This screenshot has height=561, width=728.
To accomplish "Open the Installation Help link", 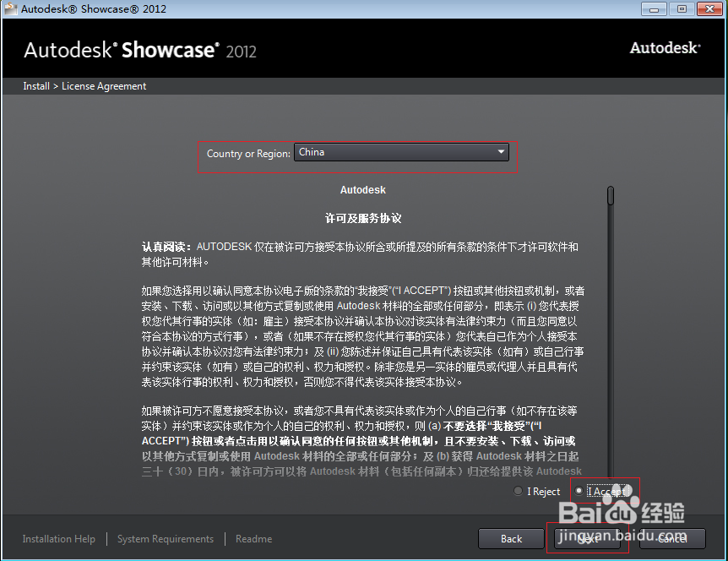I will point(59,539).
